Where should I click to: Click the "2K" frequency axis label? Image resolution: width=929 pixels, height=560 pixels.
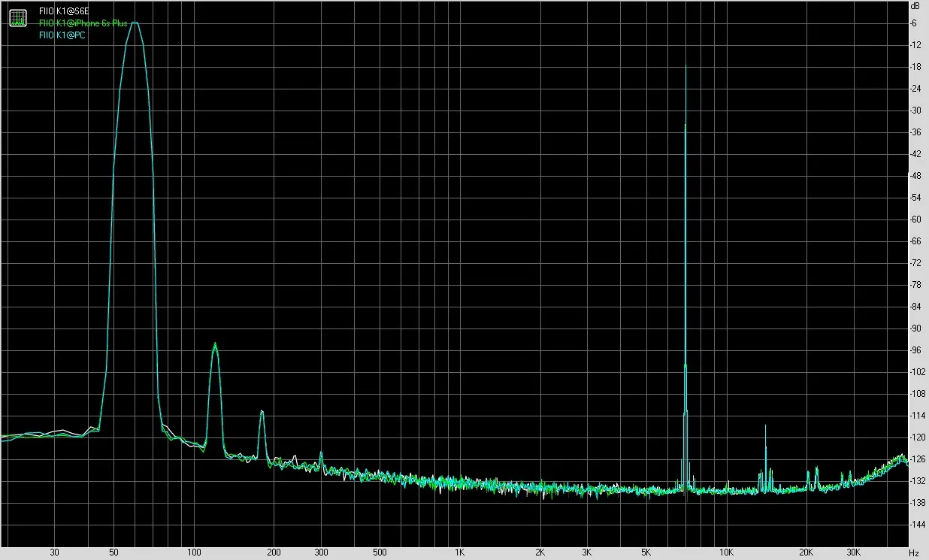[x=540, y=552]
